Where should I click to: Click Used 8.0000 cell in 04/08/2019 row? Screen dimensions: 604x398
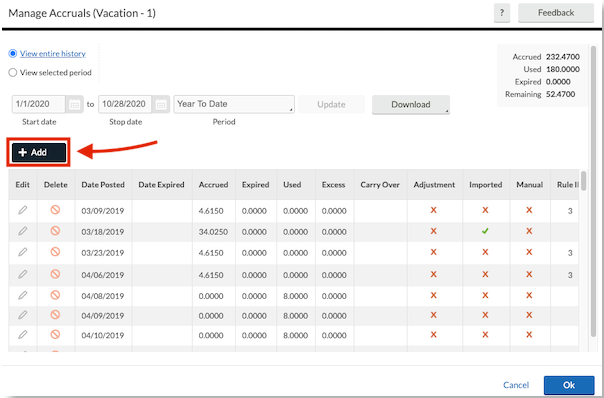[295, 296]
